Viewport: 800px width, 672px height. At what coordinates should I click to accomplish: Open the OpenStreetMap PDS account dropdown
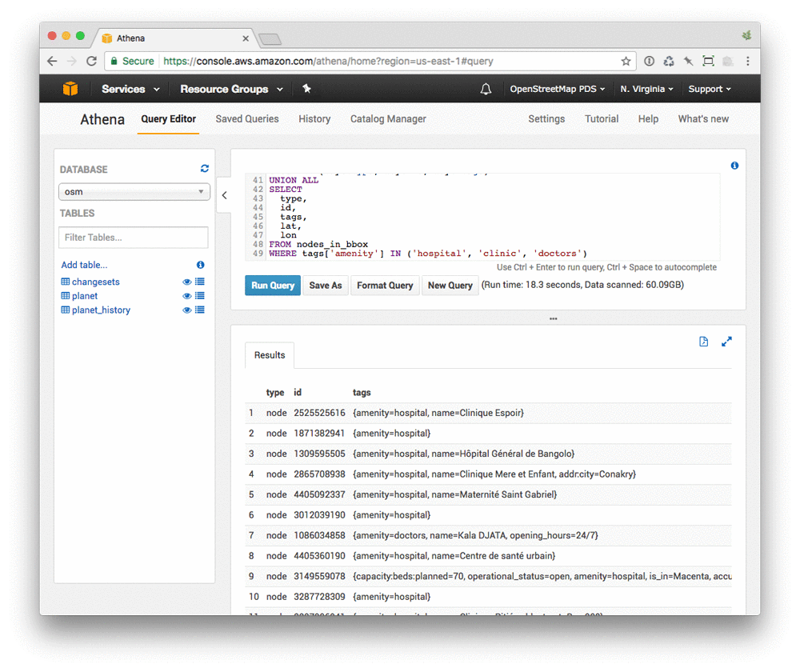click(x=557, y=90)
